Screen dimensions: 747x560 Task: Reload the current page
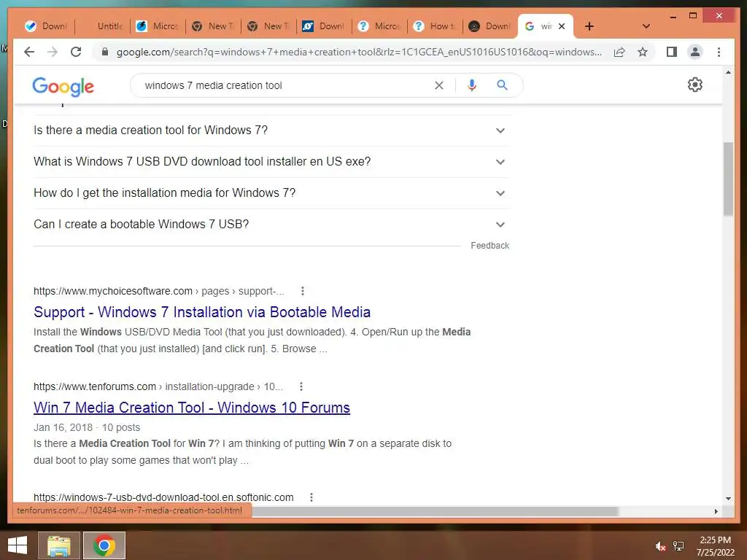(76, 52)
